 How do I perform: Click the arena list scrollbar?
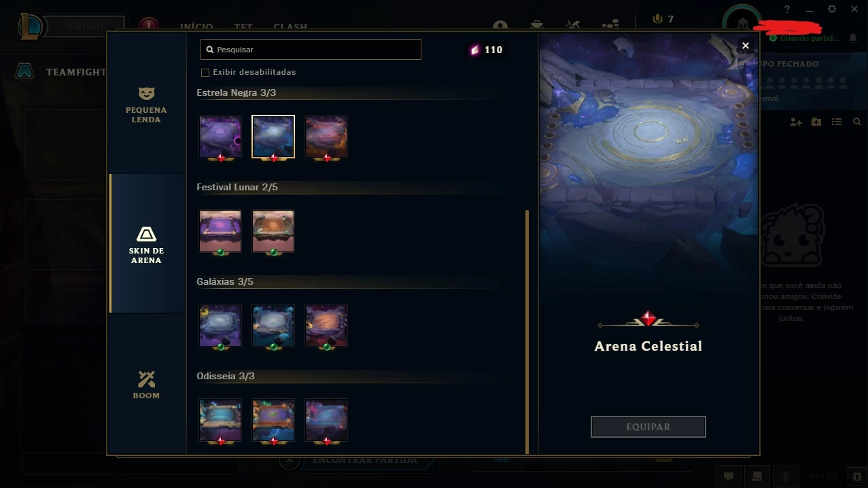pyautogui.click(x=527, y=332)
